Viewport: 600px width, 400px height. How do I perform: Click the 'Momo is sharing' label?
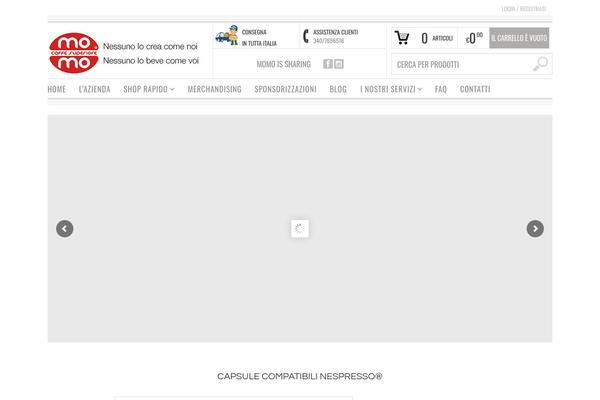[284, 64]
